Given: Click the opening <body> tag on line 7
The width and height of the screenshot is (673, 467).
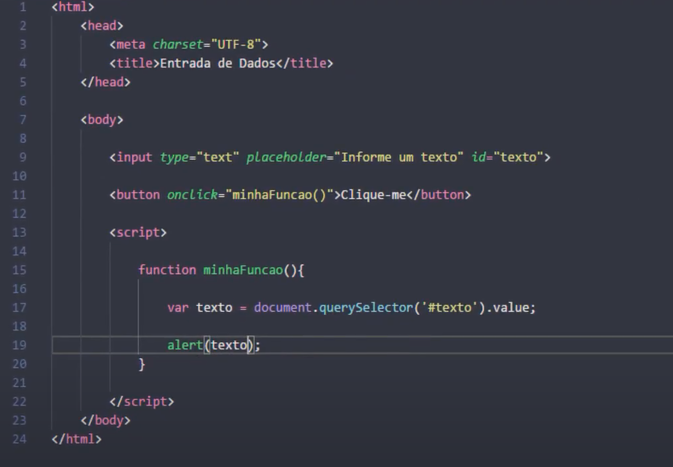Looking at the screenshot, I should 102,120.
